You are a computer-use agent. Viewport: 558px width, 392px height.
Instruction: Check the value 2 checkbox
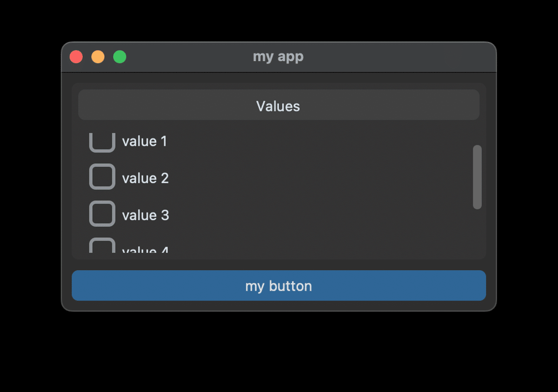pyautogui.click(x=101, y=177)
